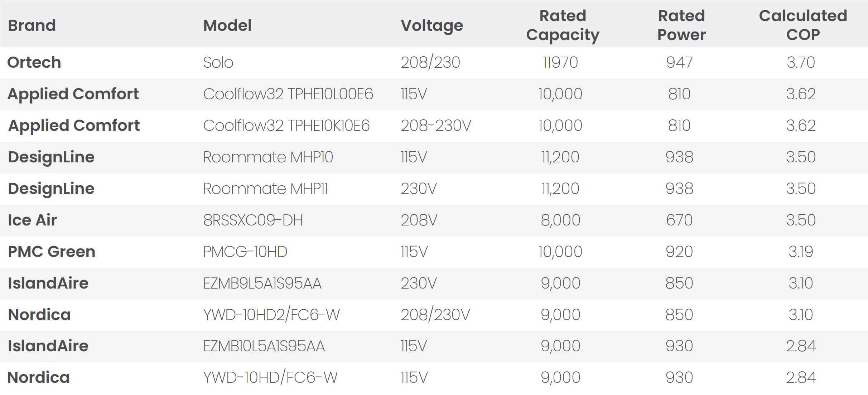Viewport: 868px width, 395px height.
Task: Click the PMCG-10HD model cell
Action: 245,252
